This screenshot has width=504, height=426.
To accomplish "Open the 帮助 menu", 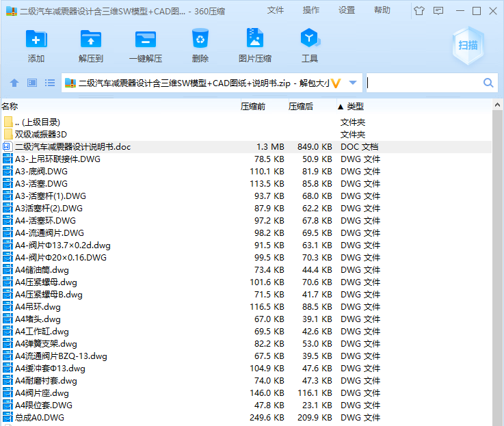I will [x=382, y=10].
